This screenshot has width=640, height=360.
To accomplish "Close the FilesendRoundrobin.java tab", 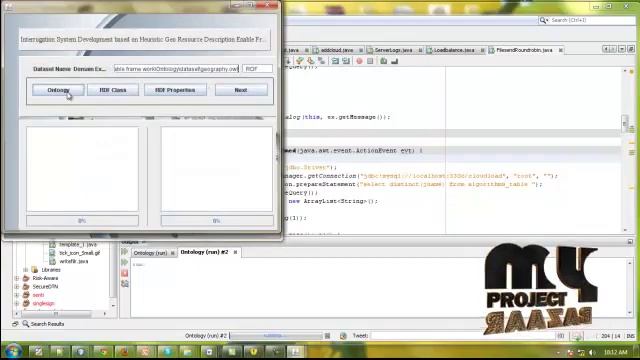I will click(x=561, y=50).
